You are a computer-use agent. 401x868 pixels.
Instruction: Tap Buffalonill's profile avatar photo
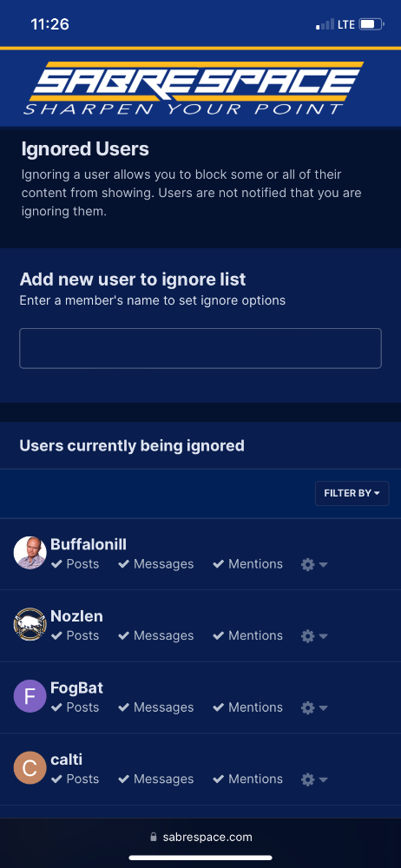(x=30, y=552)
